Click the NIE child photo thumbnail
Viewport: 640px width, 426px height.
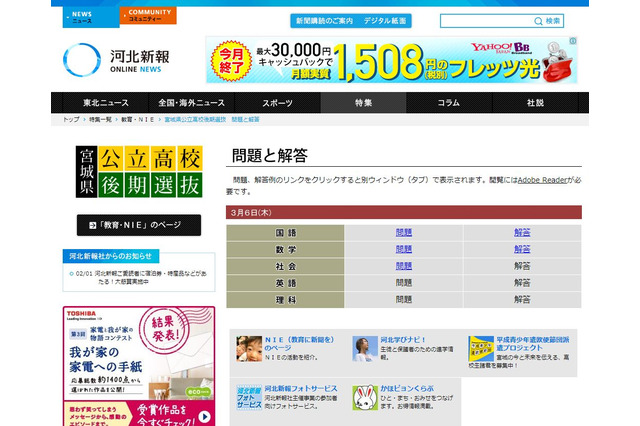[x=249, y=349]
